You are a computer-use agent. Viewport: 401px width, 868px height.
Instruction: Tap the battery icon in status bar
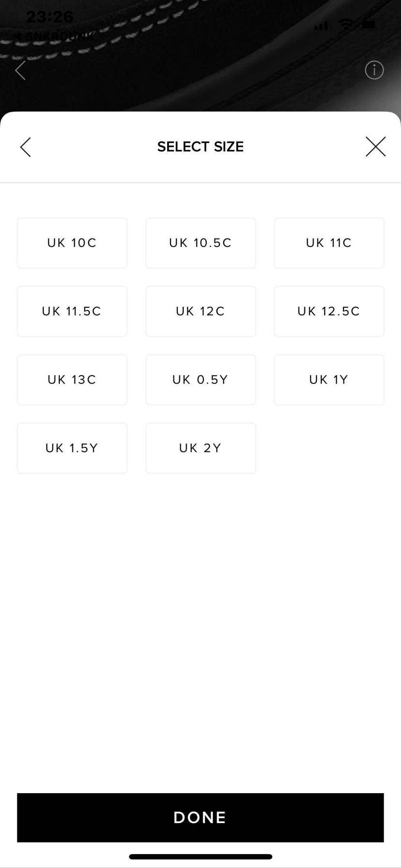[372, 24]
